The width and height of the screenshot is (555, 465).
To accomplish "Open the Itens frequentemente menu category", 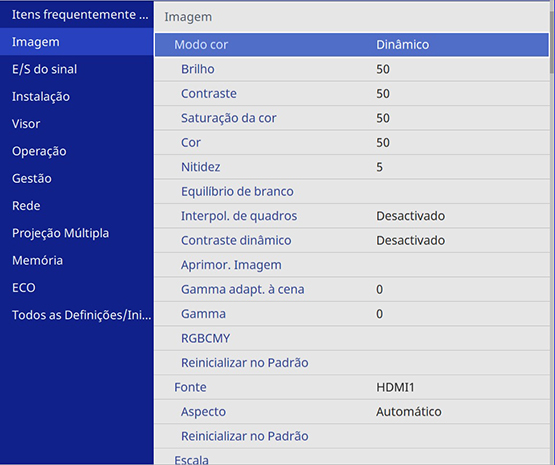I will (x=76, y=15).
